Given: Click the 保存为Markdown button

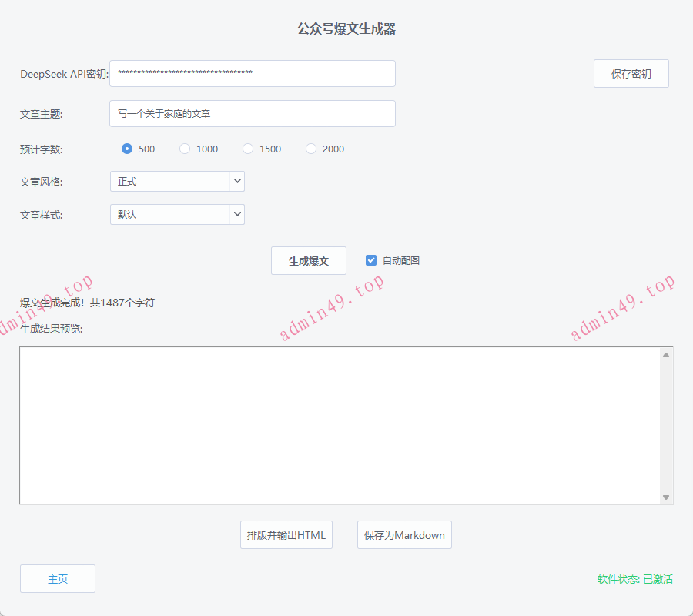Looking at the screenshot, I should [403, 534].
